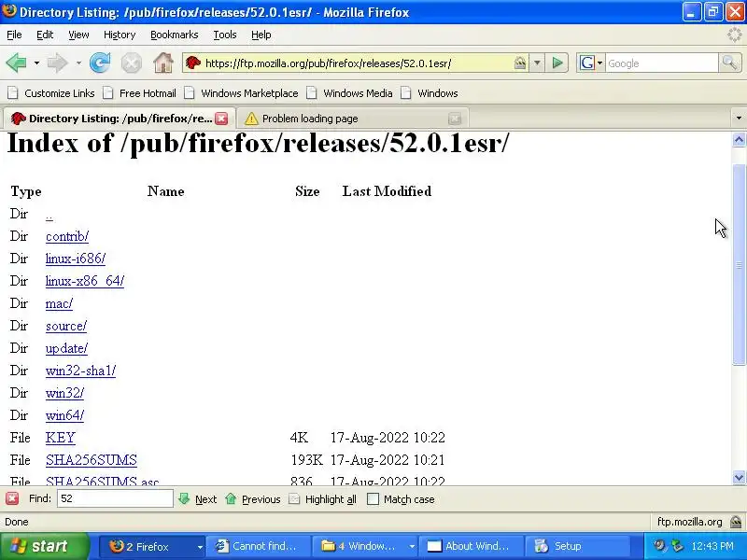Close the Find bar with the red X

coord(12,498)
